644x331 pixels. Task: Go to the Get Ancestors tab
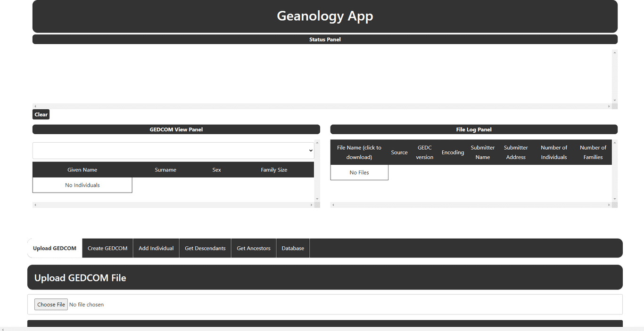(254, 248)
